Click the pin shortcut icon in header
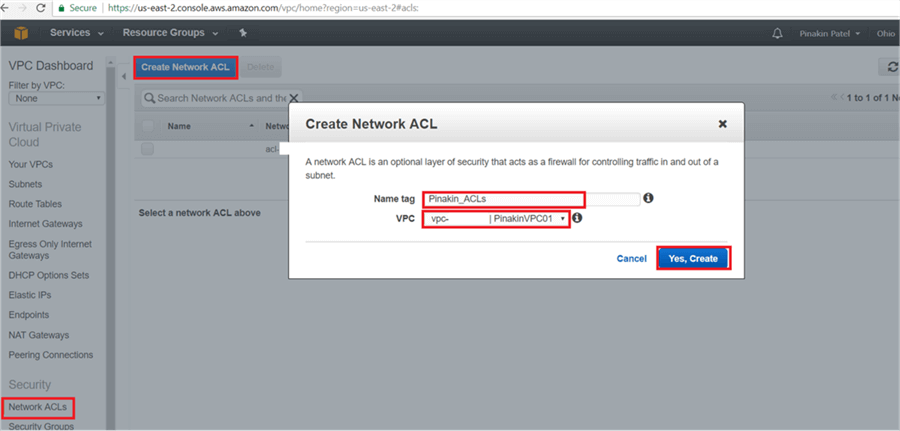 coord(243,33)
